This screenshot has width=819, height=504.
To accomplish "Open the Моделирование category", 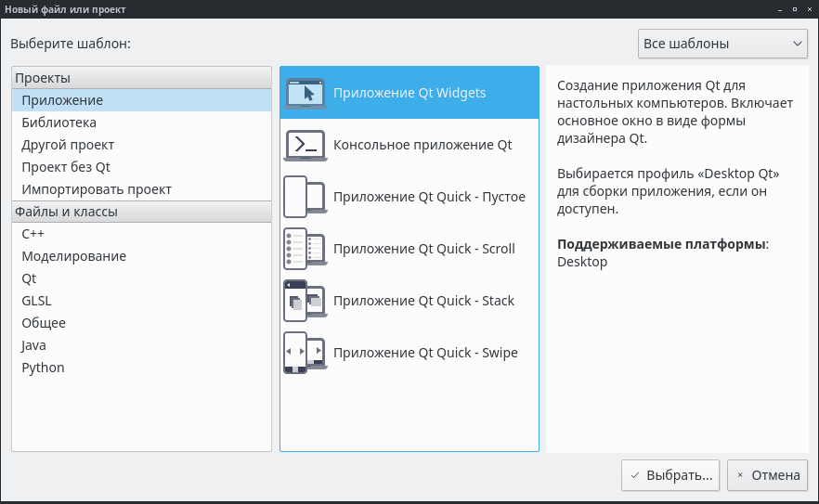I will pyautogui.click(x=74, y=256).
